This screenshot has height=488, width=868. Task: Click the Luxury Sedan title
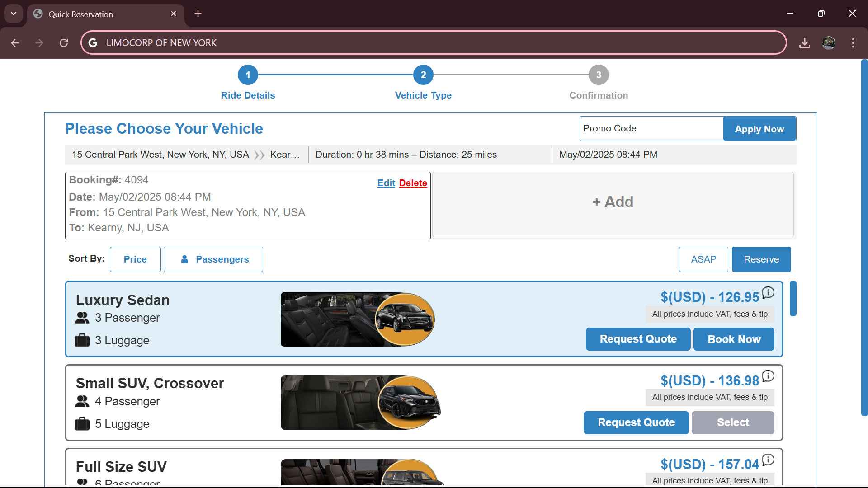(123, 300)
